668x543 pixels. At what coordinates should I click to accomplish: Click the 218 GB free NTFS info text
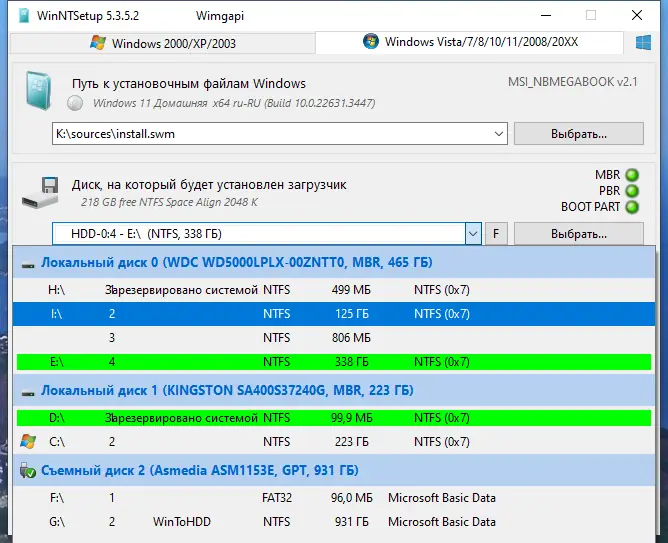169,202
